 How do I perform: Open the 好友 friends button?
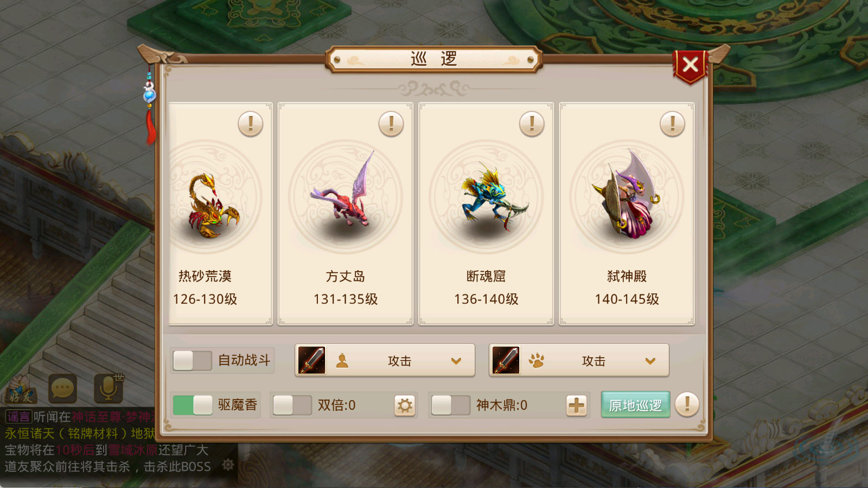(21, 389)
